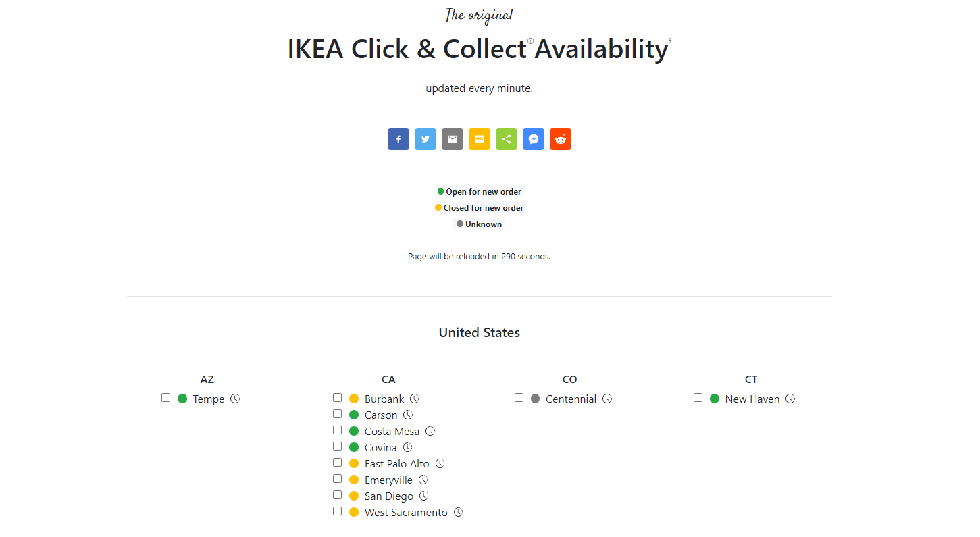
Task: Click the Costa Mesa store name
Action: pyautogui.click(x=392, y=431)
